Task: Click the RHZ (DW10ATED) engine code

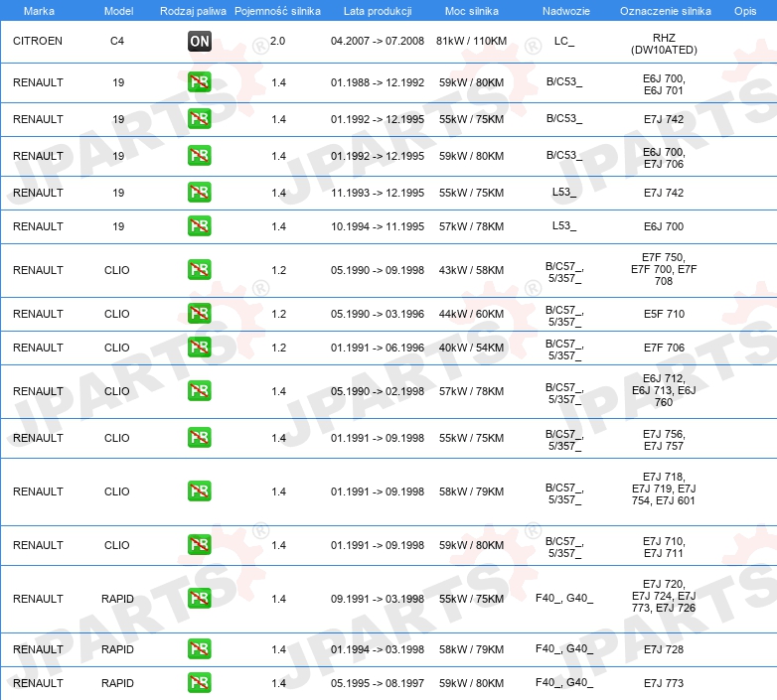Action: pos(664,44)
